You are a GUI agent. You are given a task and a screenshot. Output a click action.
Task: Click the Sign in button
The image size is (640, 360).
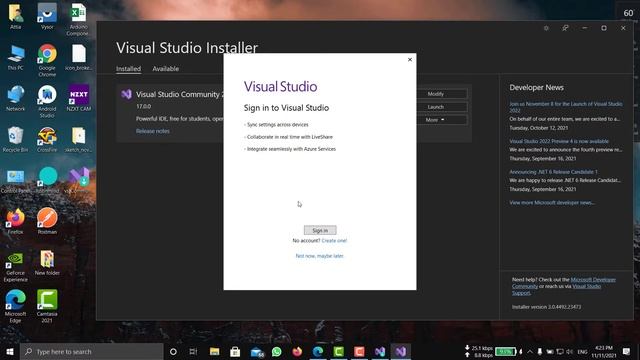pos(320,230)
